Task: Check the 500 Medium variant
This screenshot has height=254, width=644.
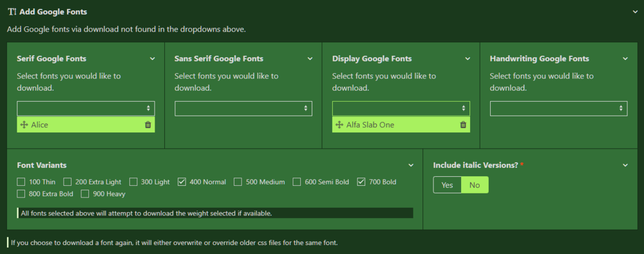Action: click(238, 182)
